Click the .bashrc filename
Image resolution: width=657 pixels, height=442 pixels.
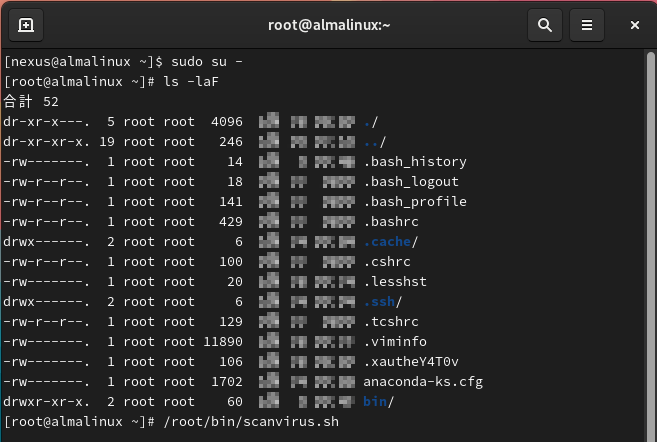395,222
